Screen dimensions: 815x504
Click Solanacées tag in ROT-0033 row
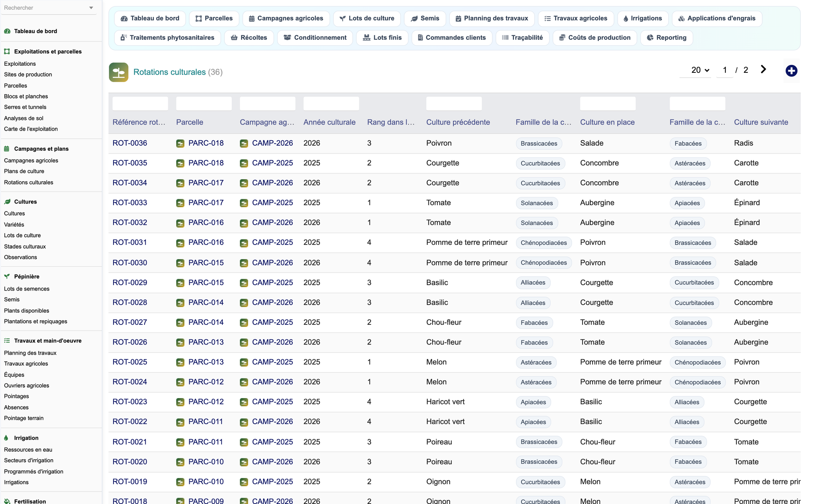click(536, 203)
